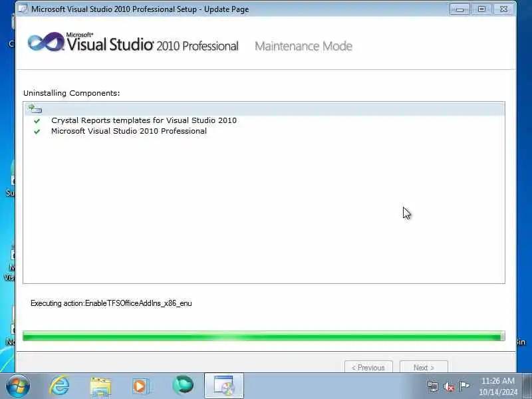The height and width of the screenshot is (399, 532).
Task: Minimize the Visual Studio setup window
Action: tap(460, 9)
